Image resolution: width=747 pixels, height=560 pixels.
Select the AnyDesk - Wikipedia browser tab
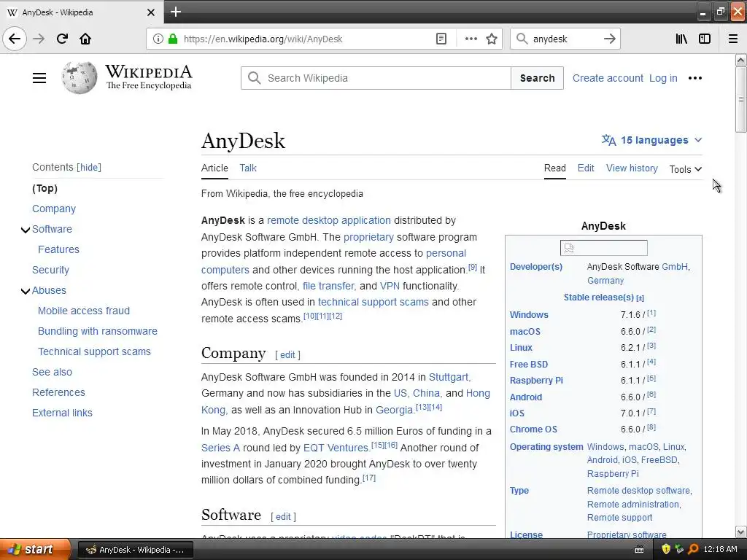[x=82, y=12]
